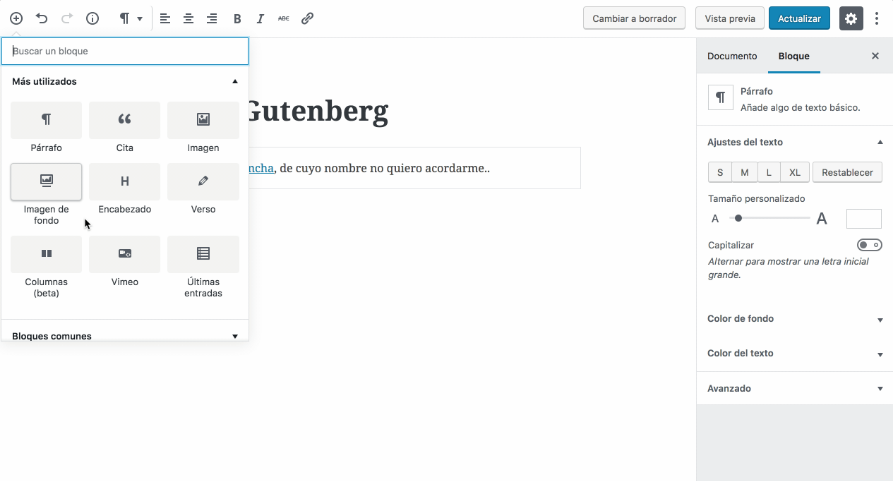Expand the Color de fondo panel
The height and width of the screenshot is (481, 893).
coord(795,319)
